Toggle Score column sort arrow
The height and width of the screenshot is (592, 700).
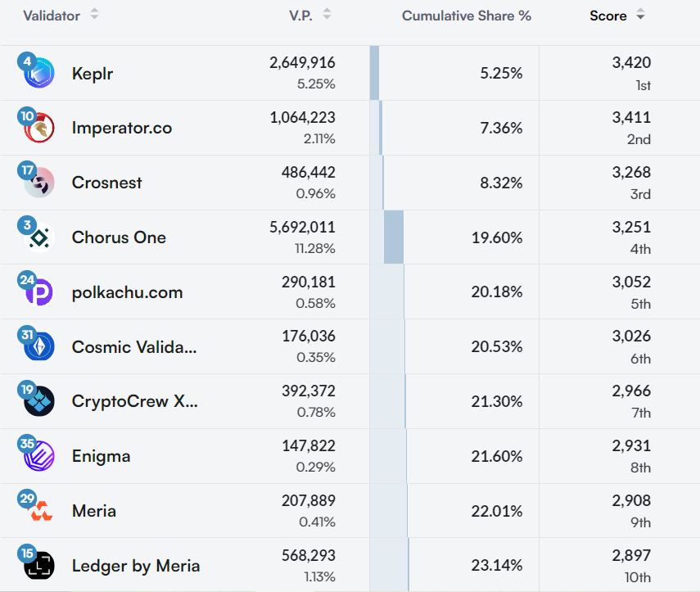[x=640, y=16]
